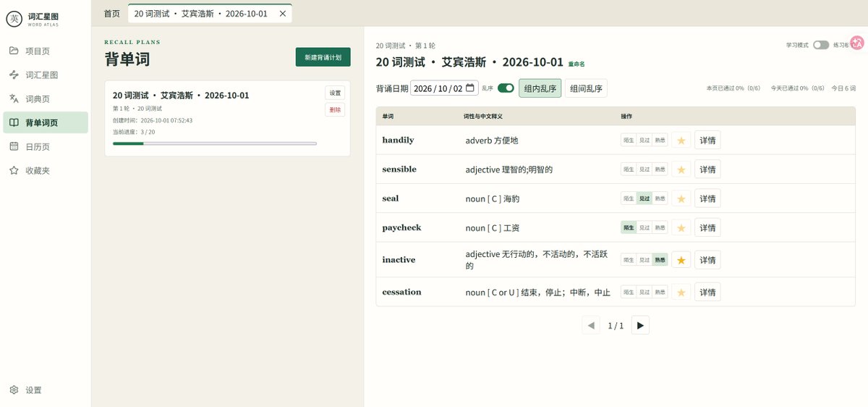This screenshot has width=868, height=407.
Task: Star the word handily
Action: 681,140
